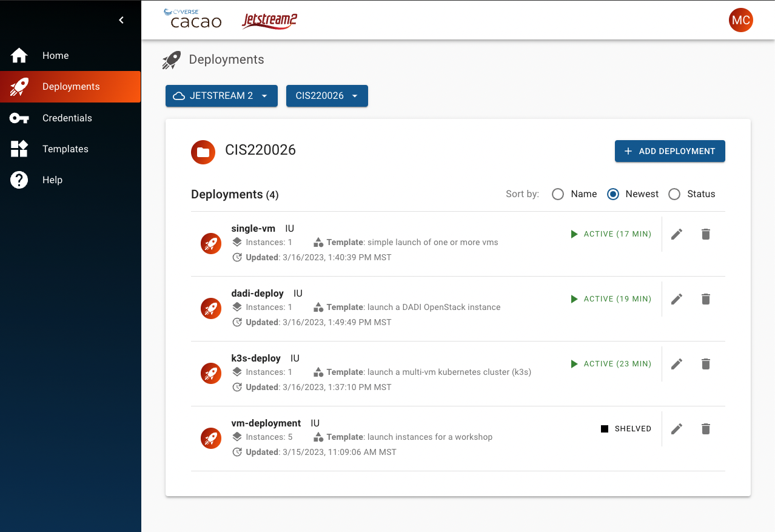Open the JETSTREAM 2 cloud dropdown
Viewport: 775px width, 532px height.
coord(221,96)
